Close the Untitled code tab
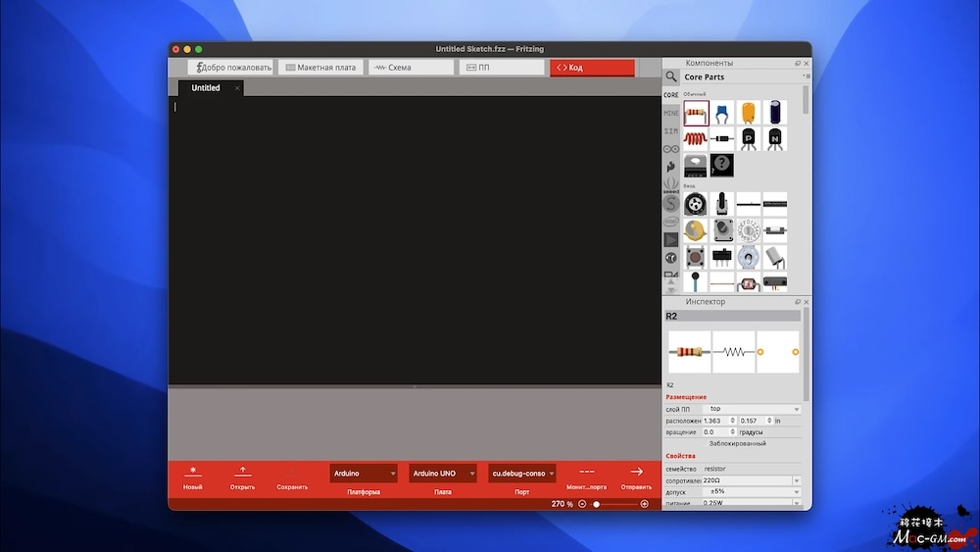This screenshot has height=552, width=980. coord(237,88)
